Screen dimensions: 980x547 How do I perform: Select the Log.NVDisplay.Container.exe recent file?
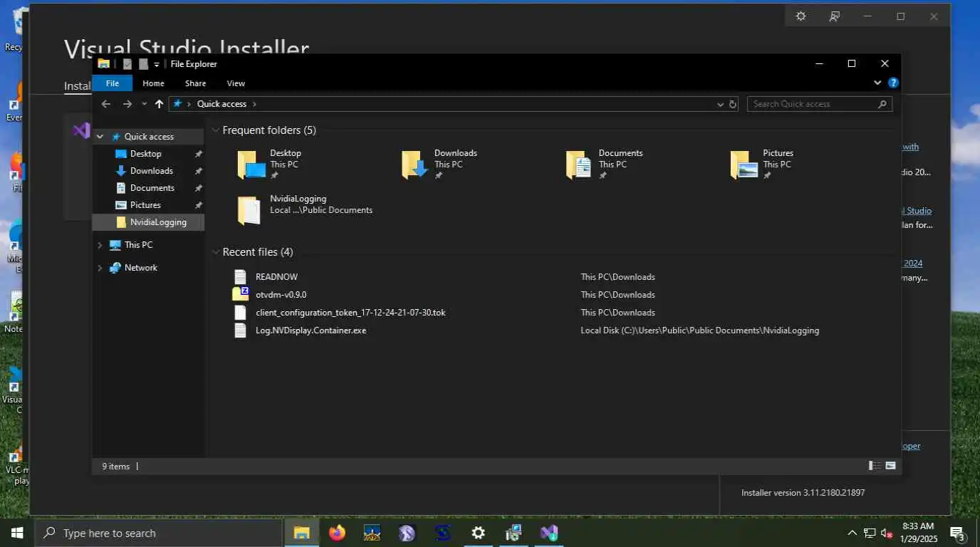(x=311, y=330)
